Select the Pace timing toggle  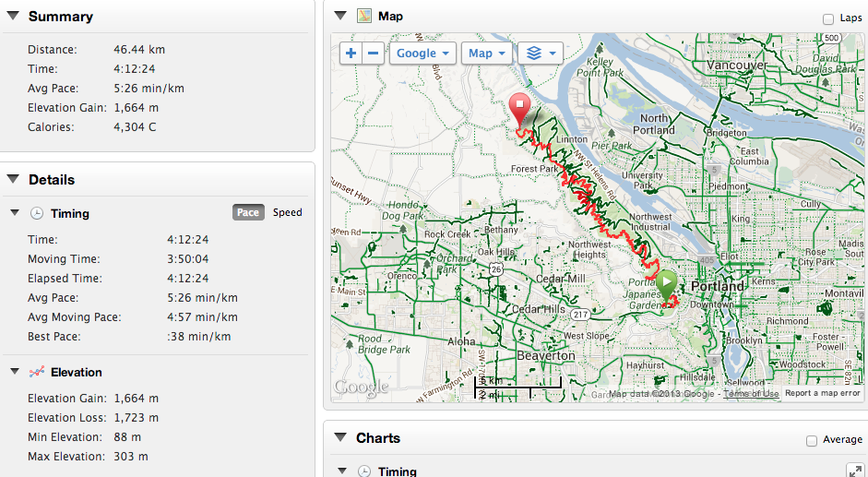[x=248, y=212]
